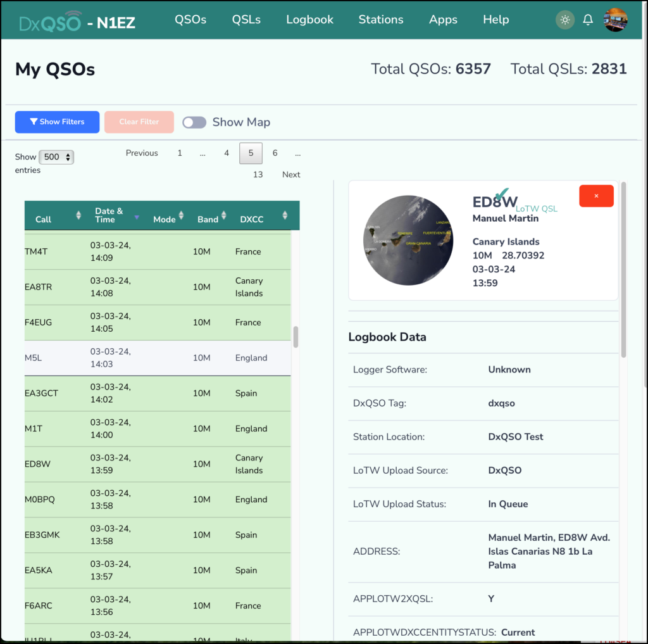Open the Logbook menu
This screenshot has width=648, height=644.
(309, 20)
